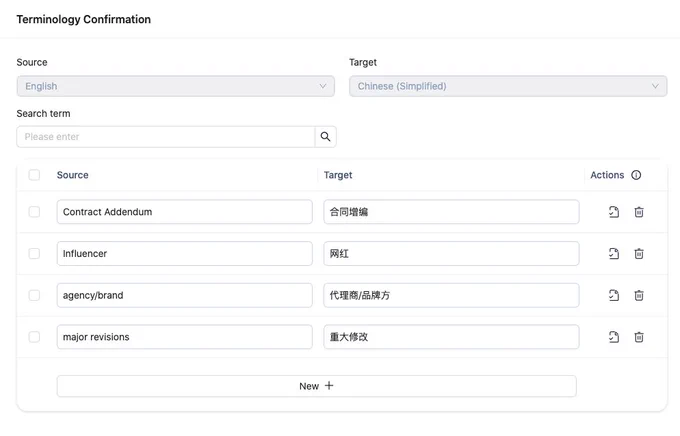The height and width of the screenshot is (436, 680).
Task: Edit the 合同增编 target field
Action: click(451, 212)
